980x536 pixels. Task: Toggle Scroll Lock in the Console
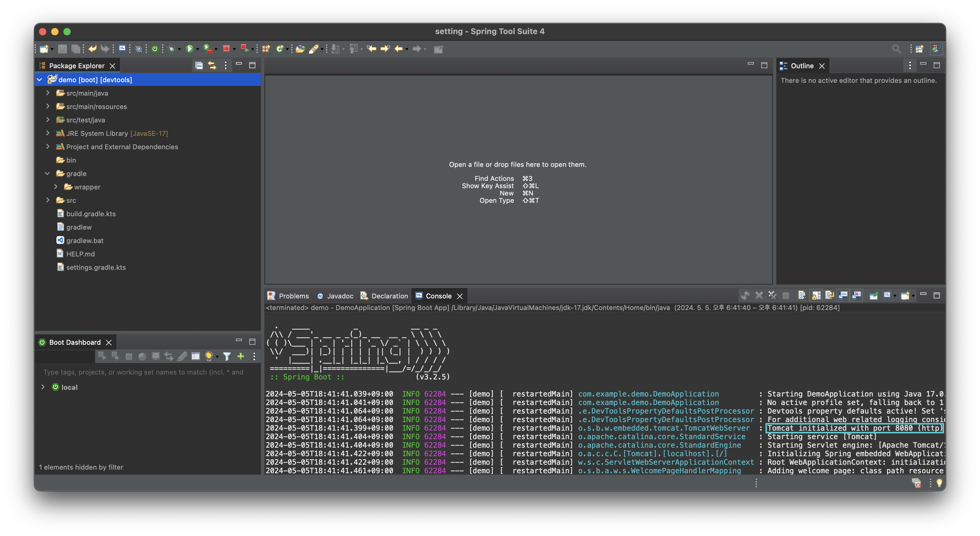[816, 295]
